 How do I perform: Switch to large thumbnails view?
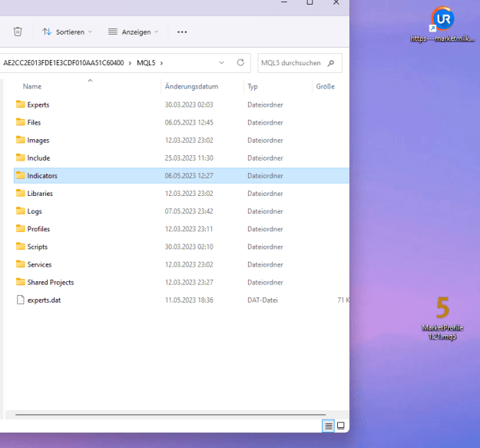[x=341, y=426]
